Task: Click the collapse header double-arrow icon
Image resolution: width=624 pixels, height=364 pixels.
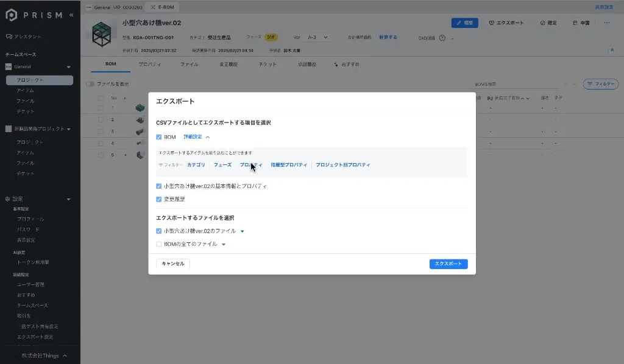Action: click(612, 50)
